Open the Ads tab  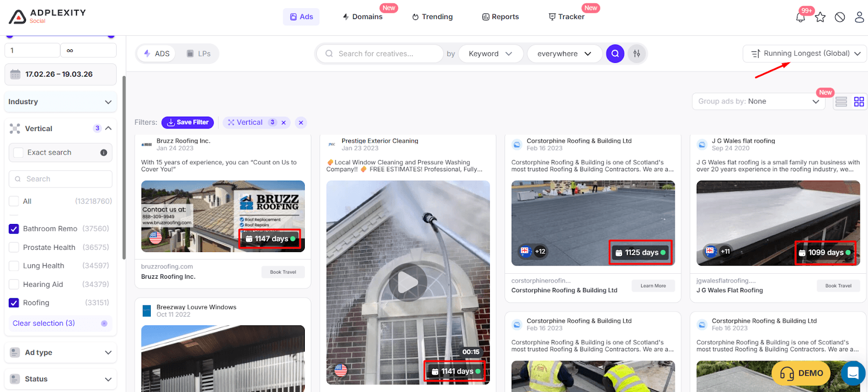301,17
